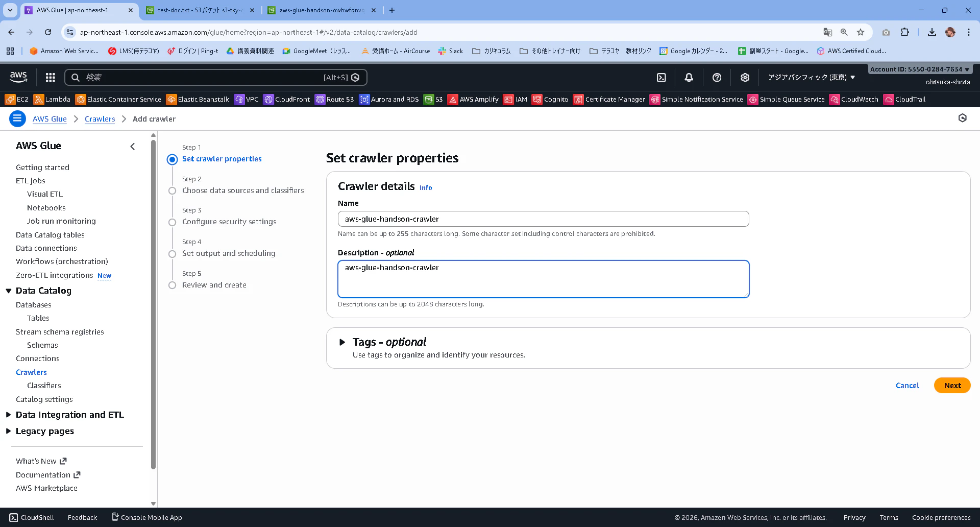Launch CloudShell from the top bar icon
The height and width of the screenshot is (527, 980).
point(661,77)
